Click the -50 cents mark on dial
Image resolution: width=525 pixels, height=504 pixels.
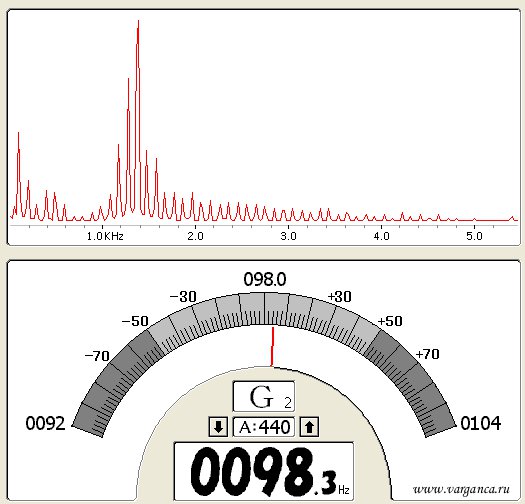point(135,321)
